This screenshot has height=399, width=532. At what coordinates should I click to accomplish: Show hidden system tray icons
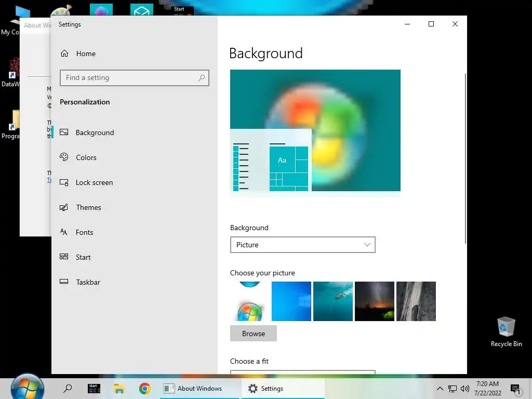pyautogui.click(x=440, y=389)
